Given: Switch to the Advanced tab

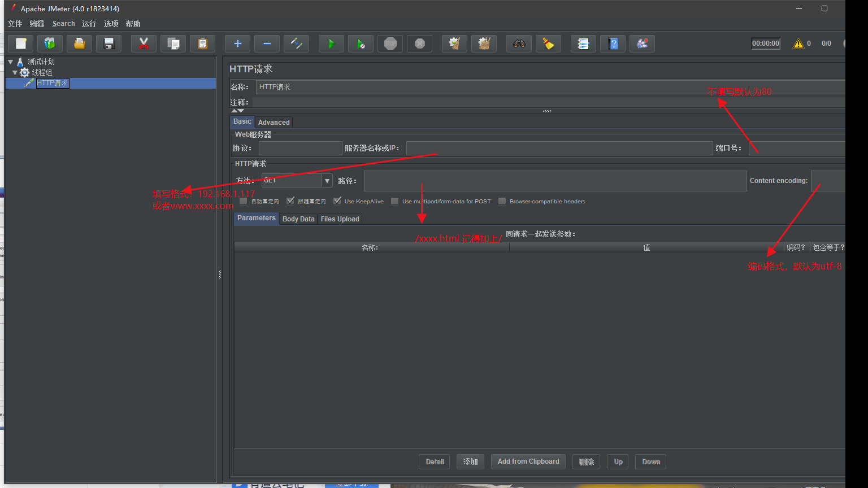Looking at the screenshot, I should point(274,122).
